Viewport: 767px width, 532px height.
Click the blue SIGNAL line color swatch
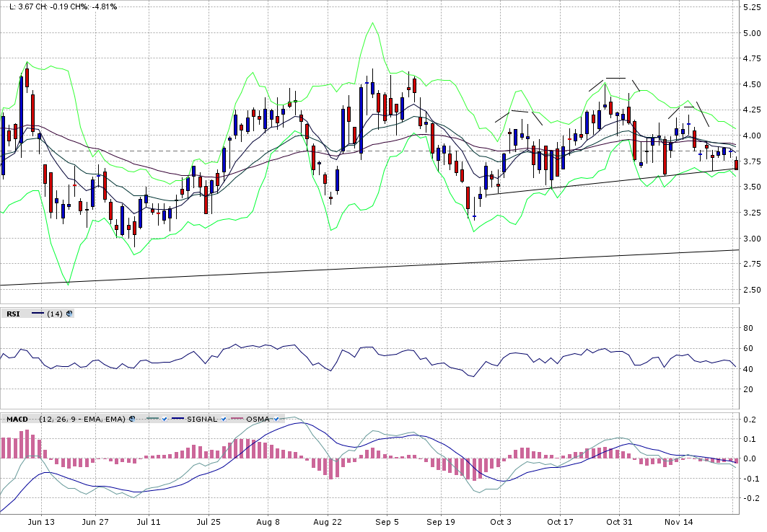pyautogui.click(x=177, y=419)
